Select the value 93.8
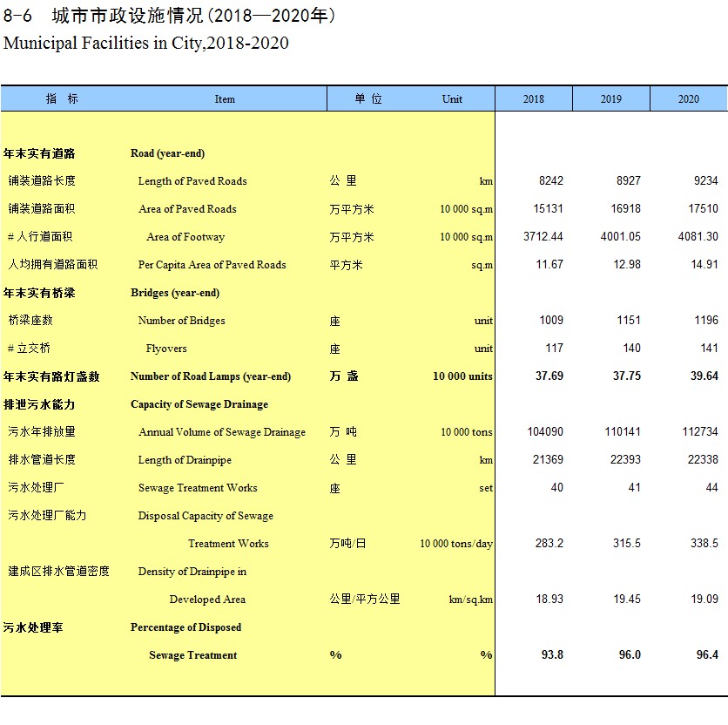The height and width of the screenshot is (725, 728). pos(552,654)
